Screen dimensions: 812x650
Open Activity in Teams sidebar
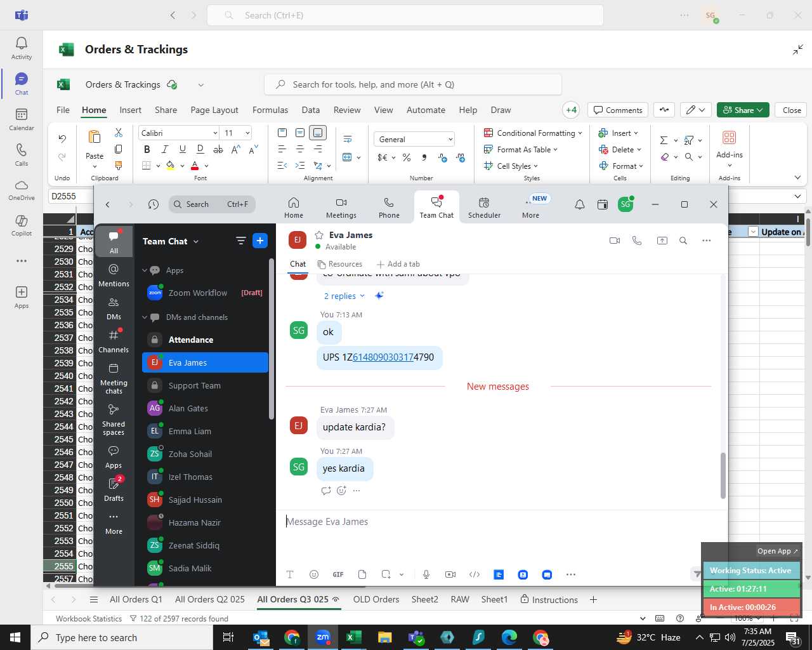coord(22,48)
